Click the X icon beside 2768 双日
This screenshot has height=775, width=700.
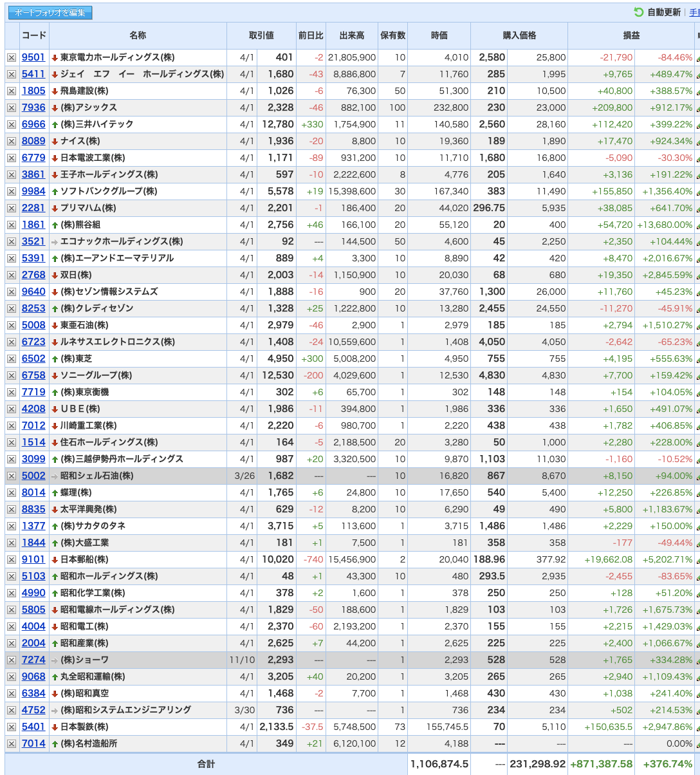click(x=12, y=275)
